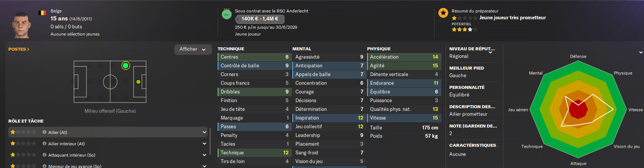
Task: Click the info icon beside Ailier (At)
Action: (x=45, y=132)
